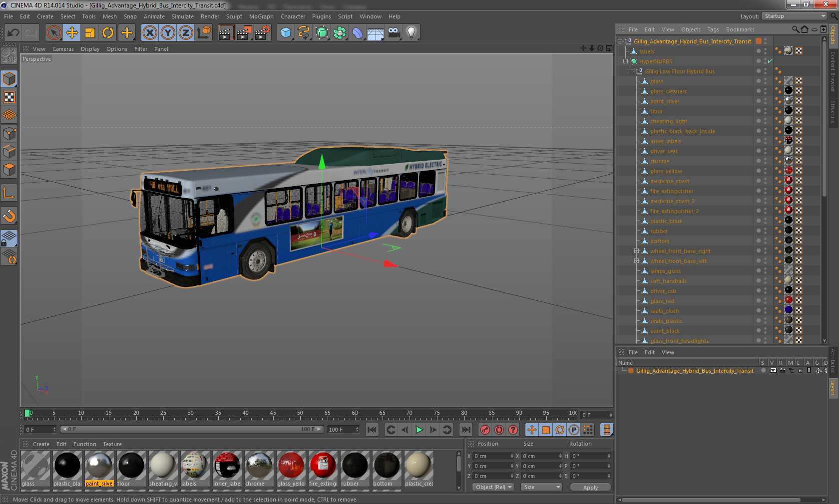The height and width of the screenshot is (504, 839).
Task: Select the paint_silver material swatch
Action: pos(99,469)
